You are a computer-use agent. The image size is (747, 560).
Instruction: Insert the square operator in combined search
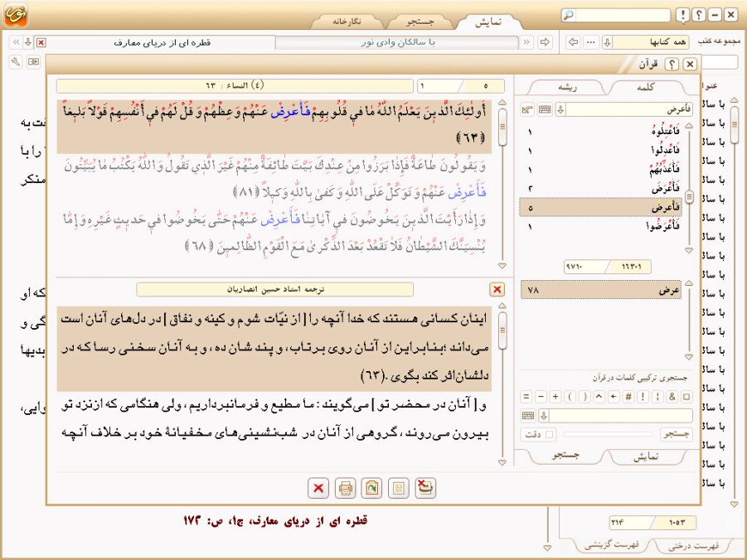(686, 396)
